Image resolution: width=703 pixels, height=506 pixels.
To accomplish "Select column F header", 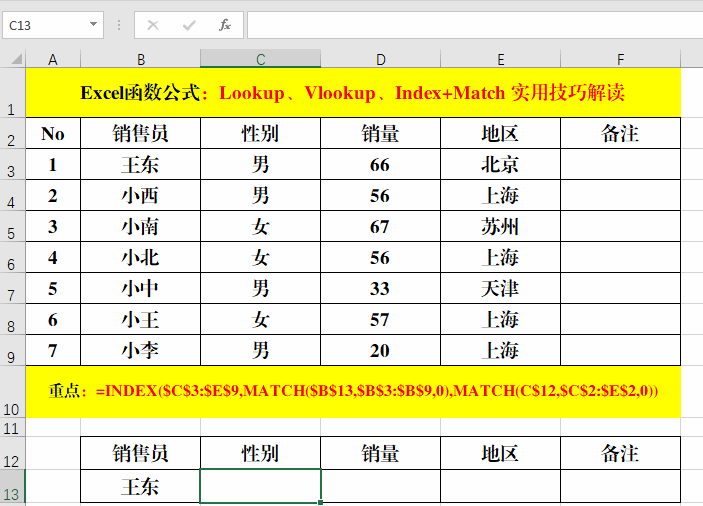I will point(621,59).
